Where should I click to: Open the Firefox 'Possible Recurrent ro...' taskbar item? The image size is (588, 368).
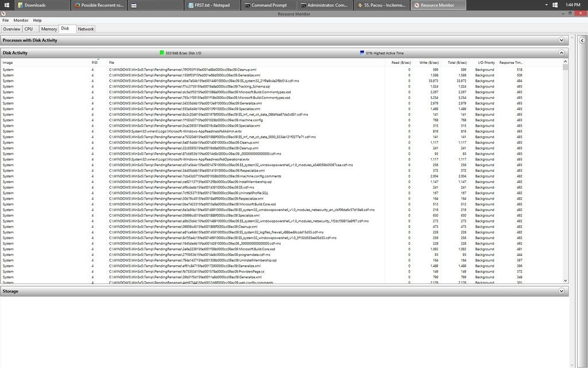[x=99, y=5]
